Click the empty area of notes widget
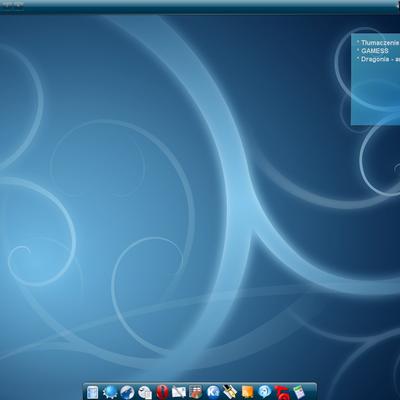Screen dimensions: 400x400 point(375,95)
